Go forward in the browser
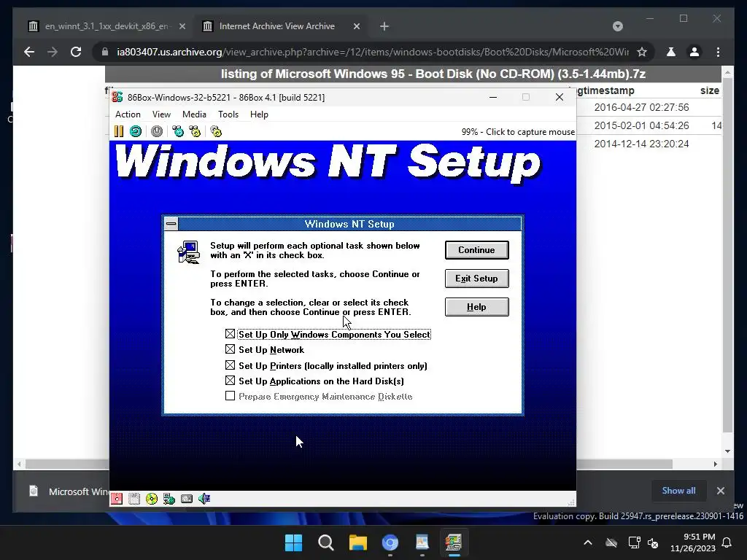The height and width of the screenshot is (560, 747). (53, 52)
